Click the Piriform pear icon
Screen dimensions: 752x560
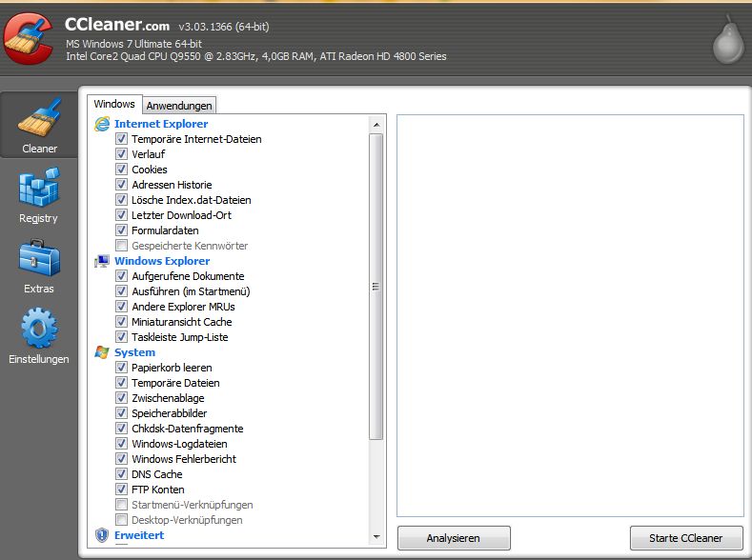coord(729,40)
